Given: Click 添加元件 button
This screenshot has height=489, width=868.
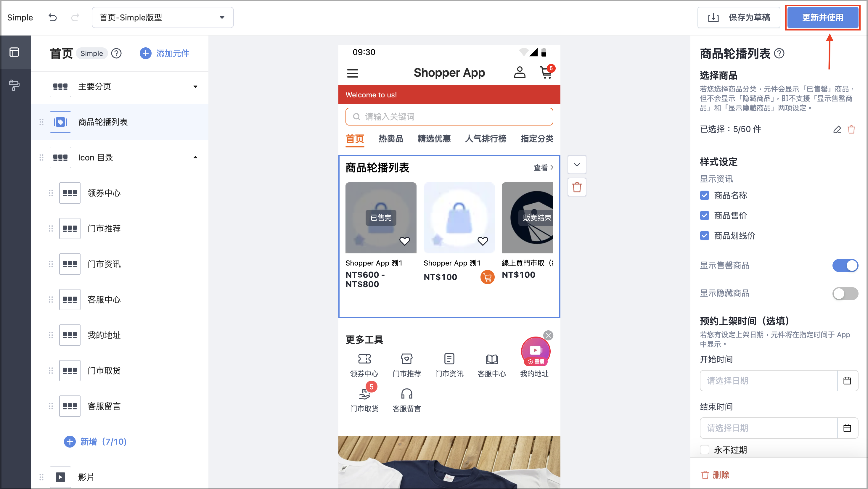Looking at the screenshot, I should click(x=164, y=53).
